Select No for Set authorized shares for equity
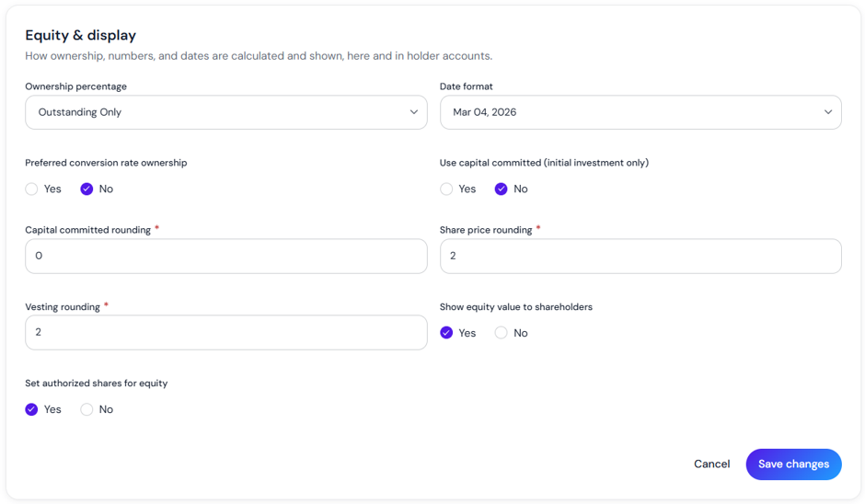The width and height of the screenshot is (865, 504). 86,409
